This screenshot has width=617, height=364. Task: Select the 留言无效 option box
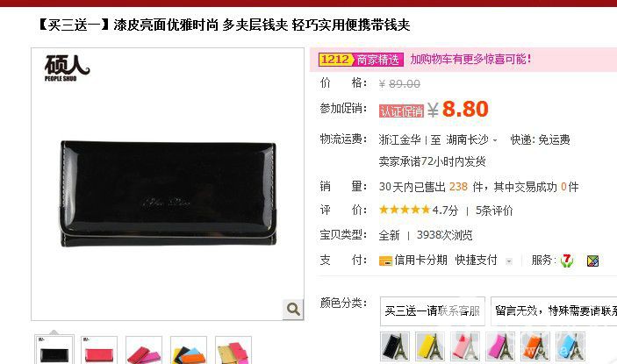(x=554, y=310)
